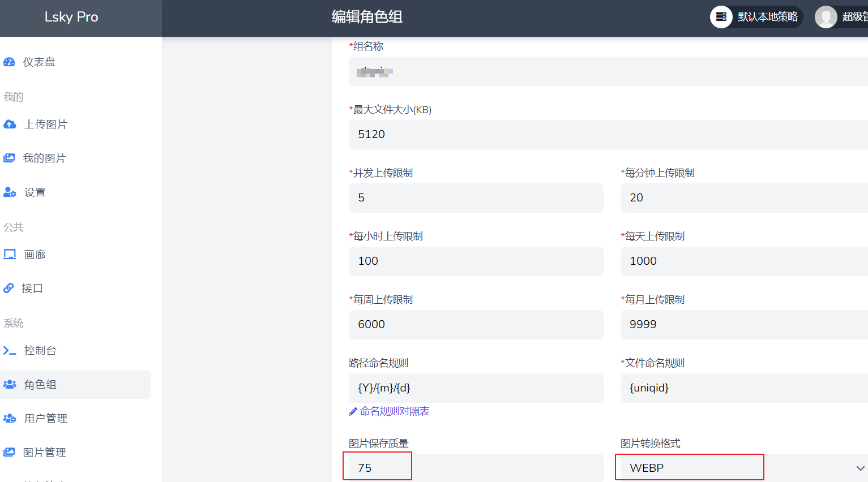Viewport: 868px width, 482px height.
Task: Click the 每分钟上传限制 field with 20
Action: click(x=744, y=198)
